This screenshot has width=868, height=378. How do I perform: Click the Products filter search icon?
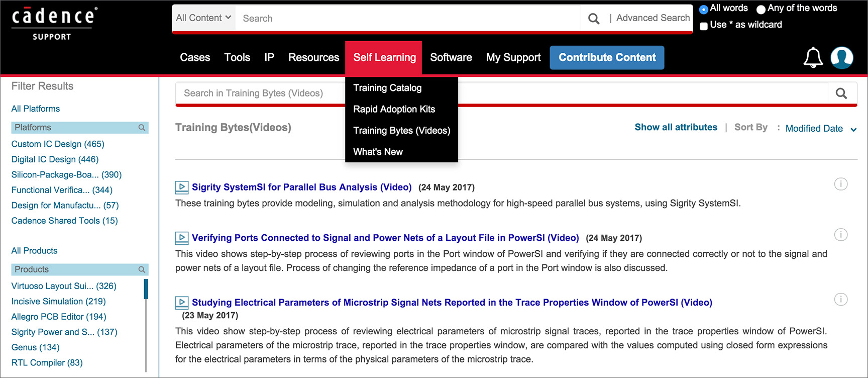pyautogui.click(x=142, y=269)
